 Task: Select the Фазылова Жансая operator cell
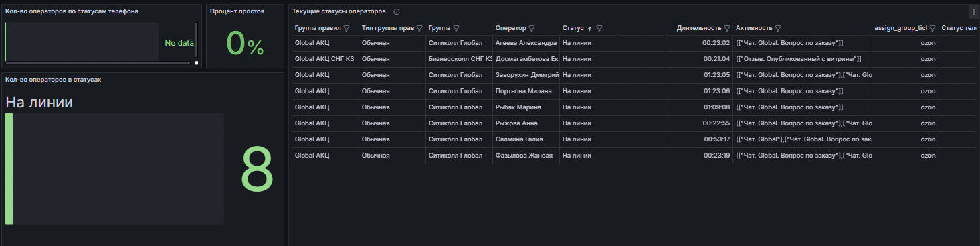click(526, 156)
